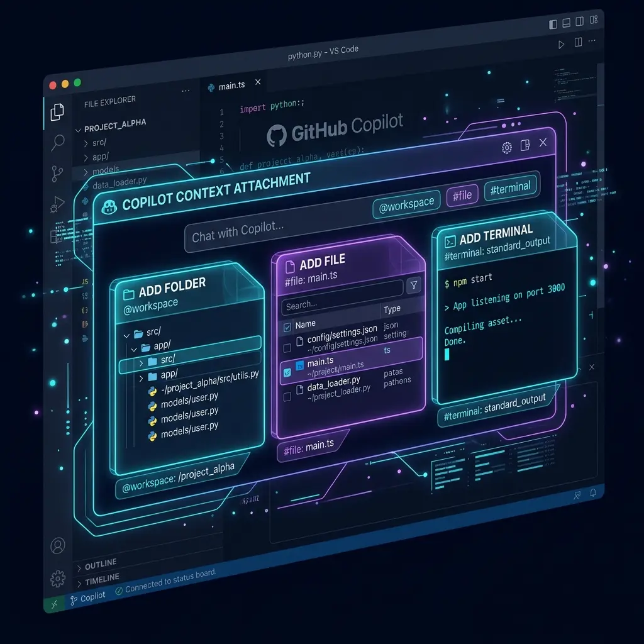This screenshot has height=644, width=644.
Task: Open the Explorer view in activity bar
Action: tap(57, 112)
